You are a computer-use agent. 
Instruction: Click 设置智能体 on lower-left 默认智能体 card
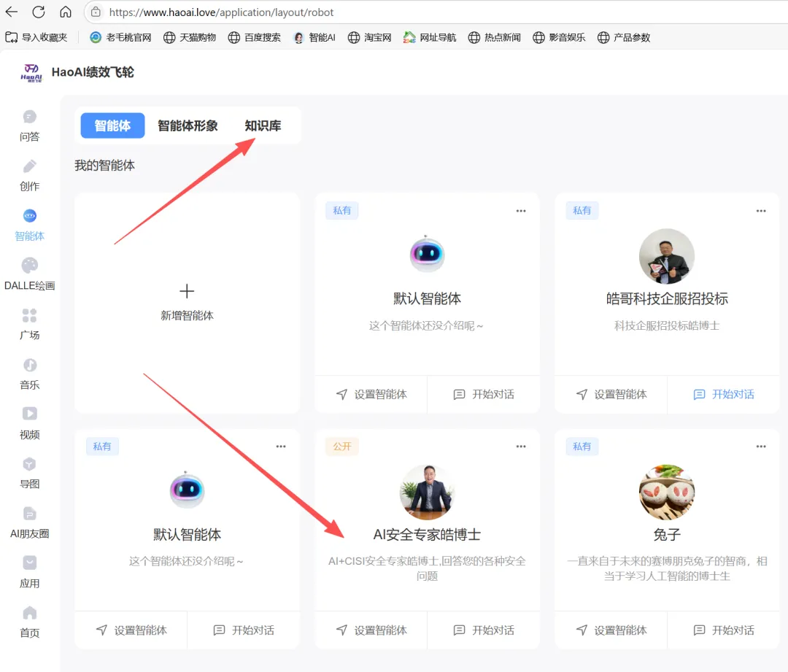(x=131, y=630)
